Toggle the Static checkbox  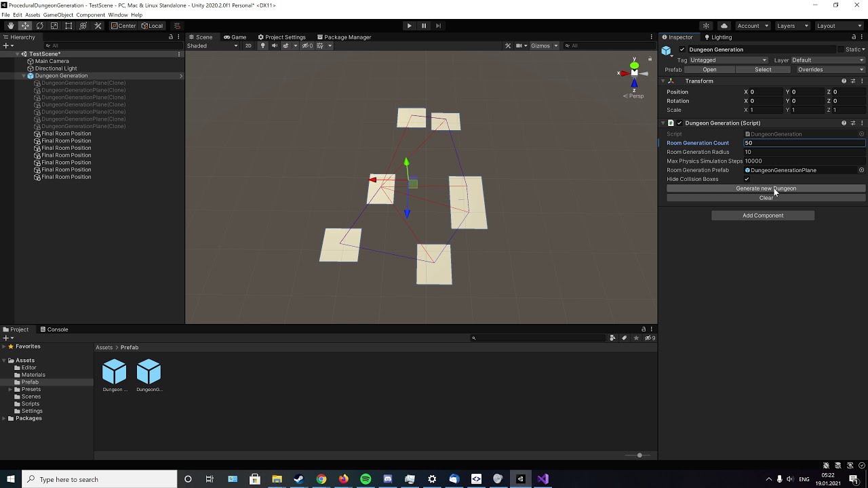(x=841, y=49)
